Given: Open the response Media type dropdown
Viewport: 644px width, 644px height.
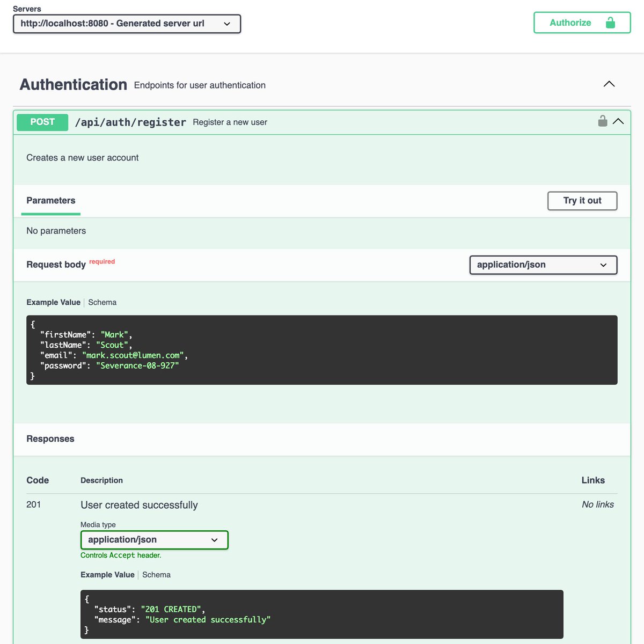Looking at the screenshot, I should point(155,540).
